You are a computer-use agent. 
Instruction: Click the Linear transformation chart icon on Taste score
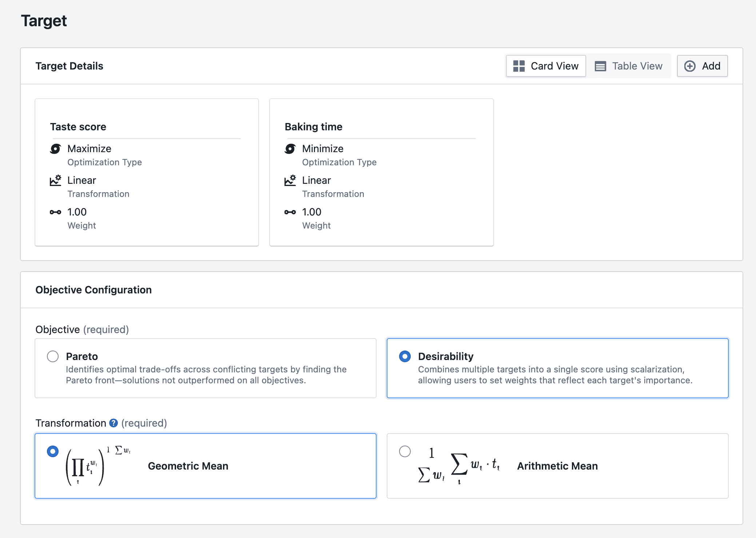[55, 180]
